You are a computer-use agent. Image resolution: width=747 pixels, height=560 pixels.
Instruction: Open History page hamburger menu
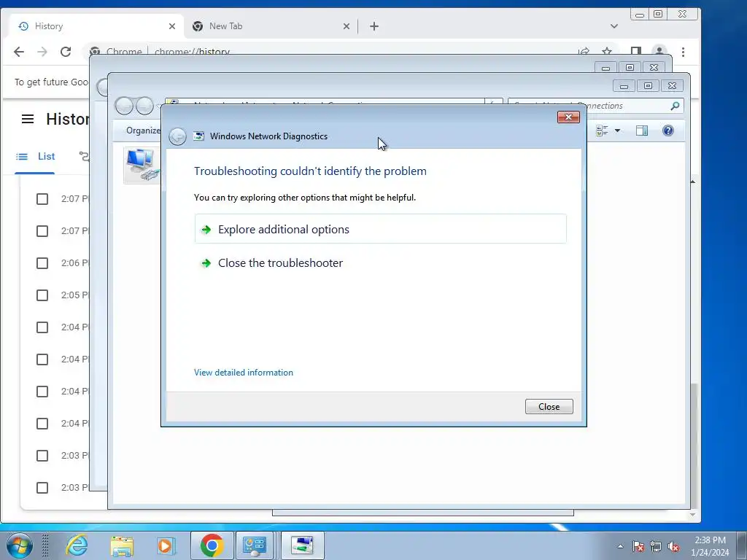click(x=28, y=119)
